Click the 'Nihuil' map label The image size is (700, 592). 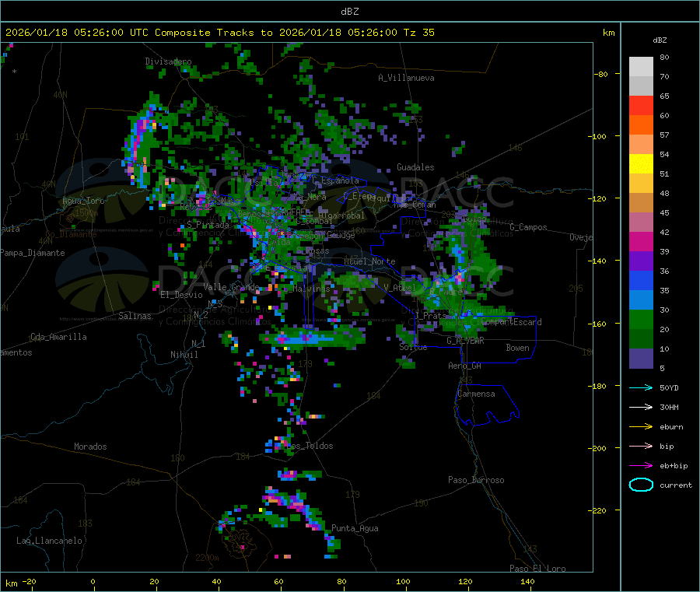184,355
